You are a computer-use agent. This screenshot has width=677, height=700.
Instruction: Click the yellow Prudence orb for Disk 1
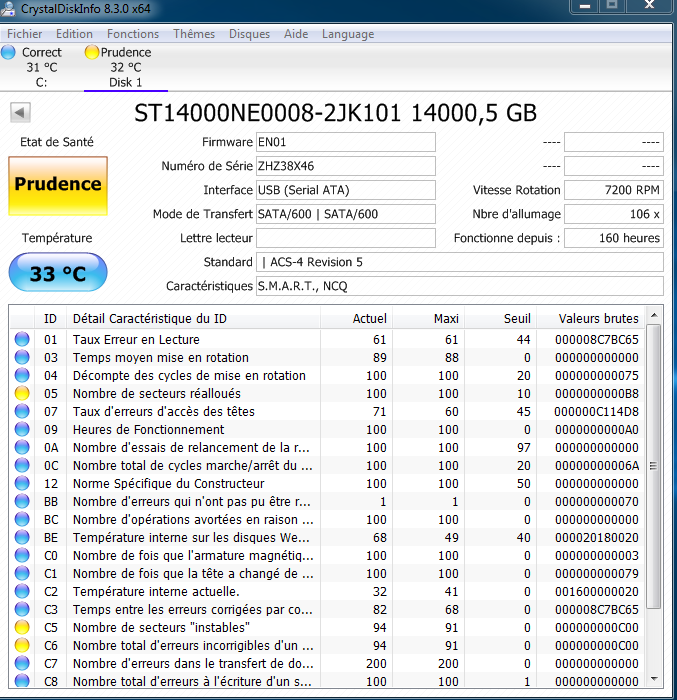coord(92,52)
